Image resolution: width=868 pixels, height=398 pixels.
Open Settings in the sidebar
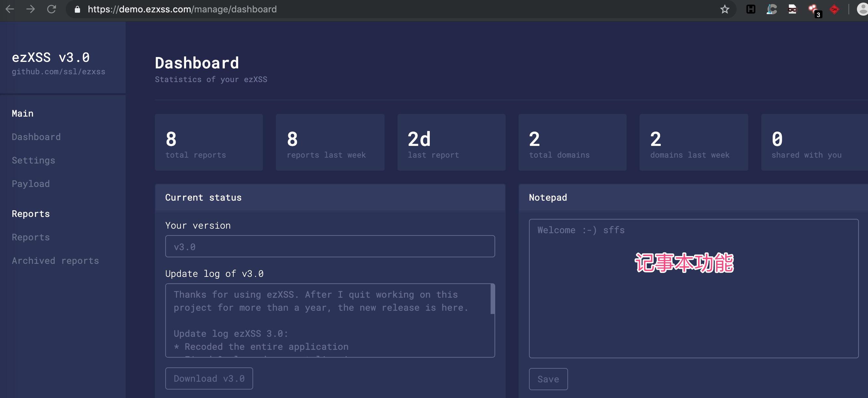34,161
